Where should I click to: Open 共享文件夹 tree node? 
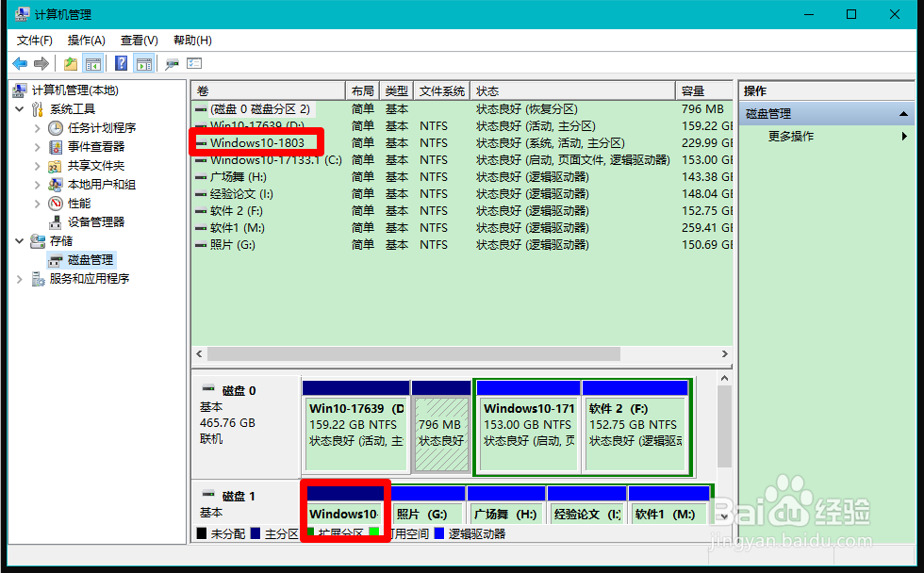click(96, 166)
